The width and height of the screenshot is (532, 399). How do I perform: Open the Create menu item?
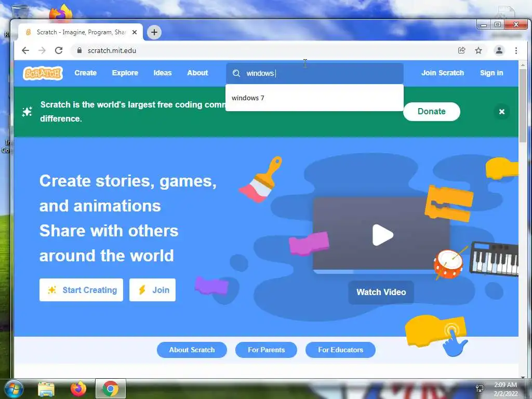coord(86,73)
